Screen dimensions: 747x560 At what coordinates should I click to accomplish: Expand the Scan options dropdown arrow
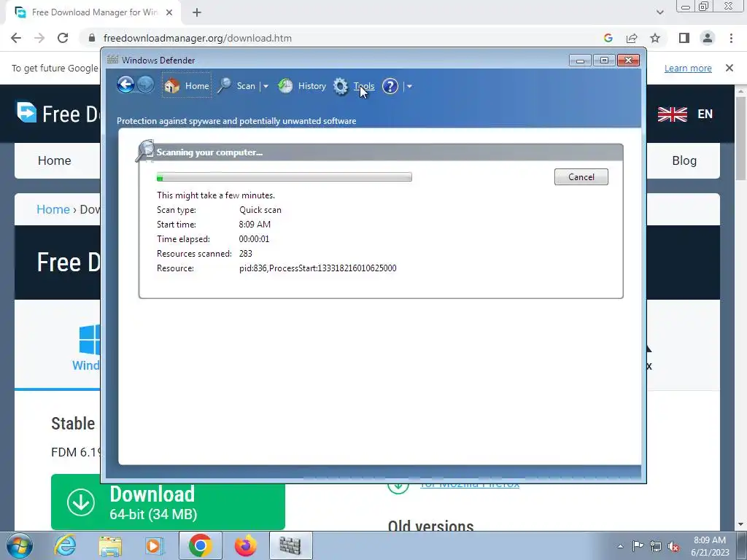pyautogui.click(x=266, y=86)
